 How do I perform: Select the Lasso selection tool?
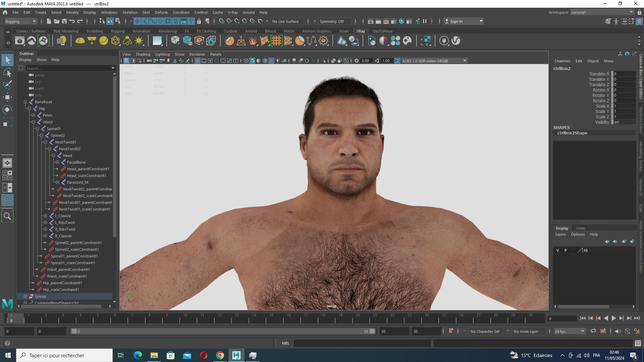(x=7, y=72)
